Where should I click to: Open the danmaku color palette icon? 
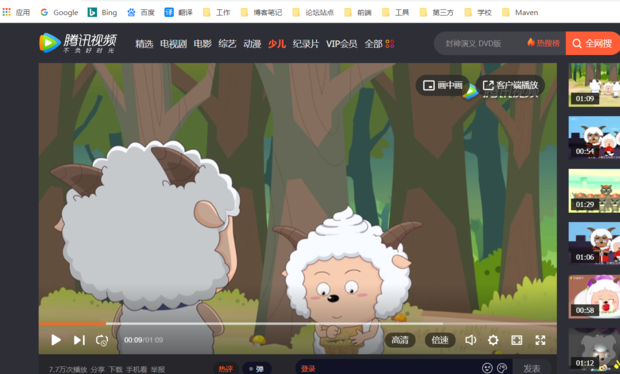tap(502, 368)
